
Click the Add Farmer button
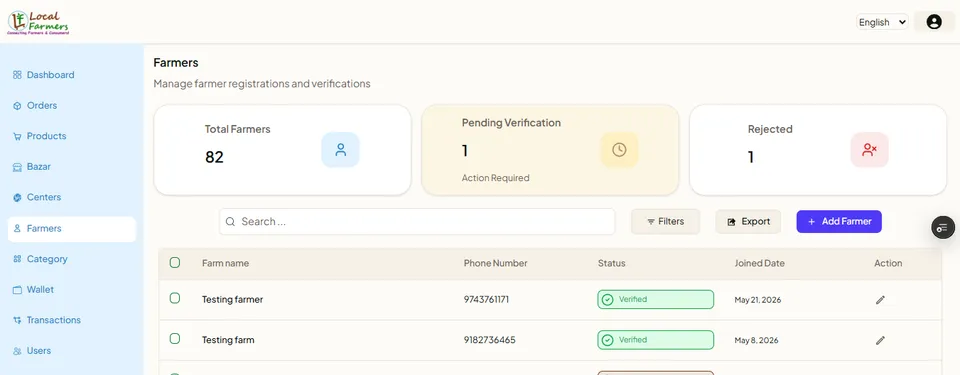click(x=839, y=221)
